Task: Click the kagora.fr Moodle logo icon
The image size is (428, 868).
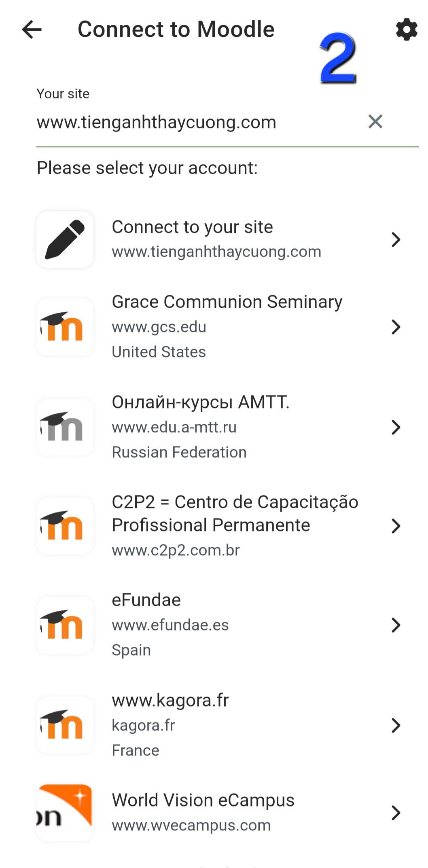Action: (65, 725)
